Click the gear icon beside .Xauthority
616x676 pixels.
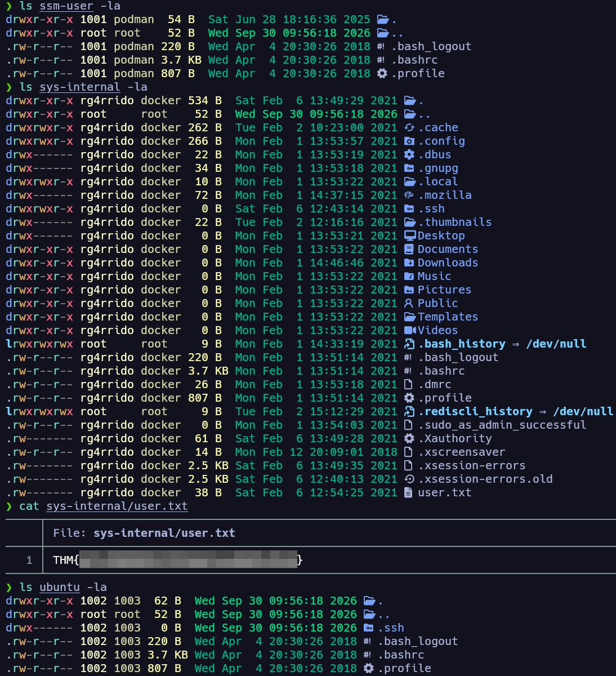point(409,439)
